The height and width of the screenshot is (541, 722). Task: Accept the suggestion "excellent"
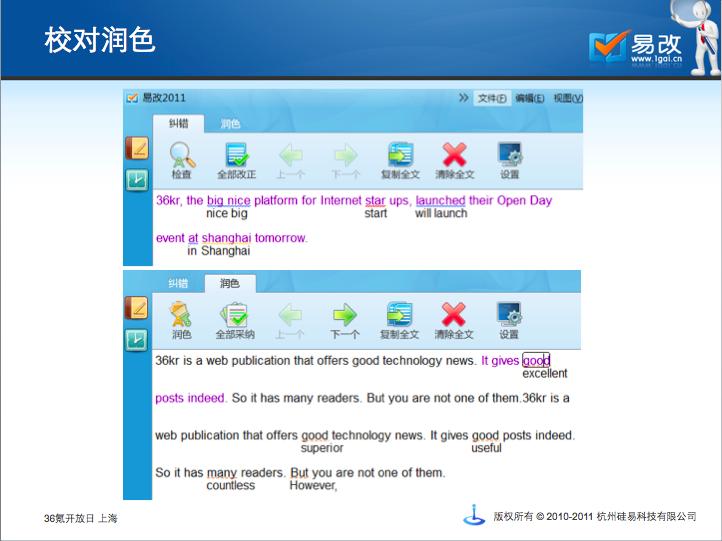click(x=545, y=373)
